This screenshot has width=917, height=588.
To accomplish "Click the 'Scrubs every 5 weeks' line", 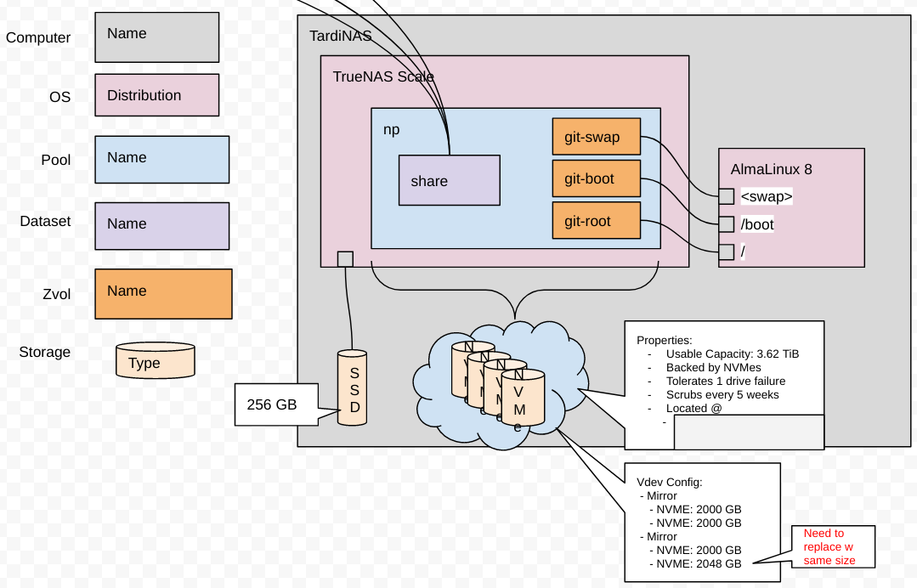I will (x=722, y=394).
